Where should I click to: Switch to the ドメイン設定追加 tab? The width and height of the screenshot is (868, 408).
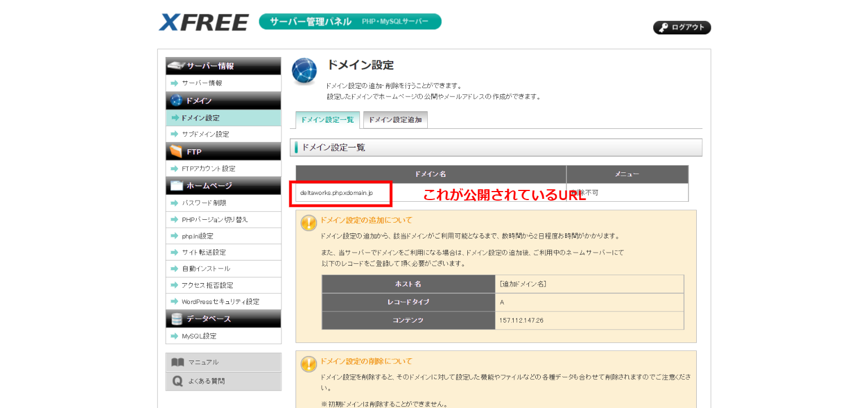395,120
